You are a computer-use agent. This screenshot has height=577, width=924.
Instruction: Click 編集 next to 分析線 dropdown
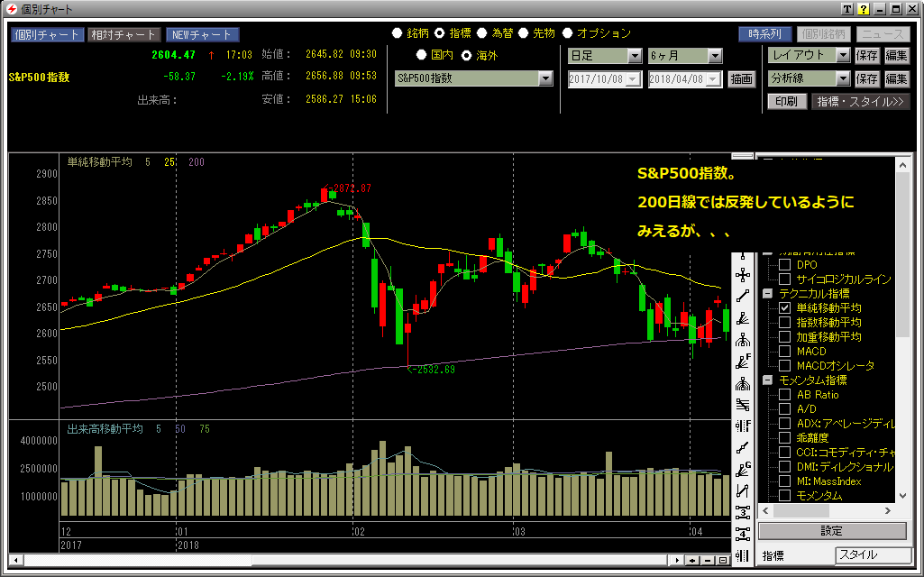point(896,78)
